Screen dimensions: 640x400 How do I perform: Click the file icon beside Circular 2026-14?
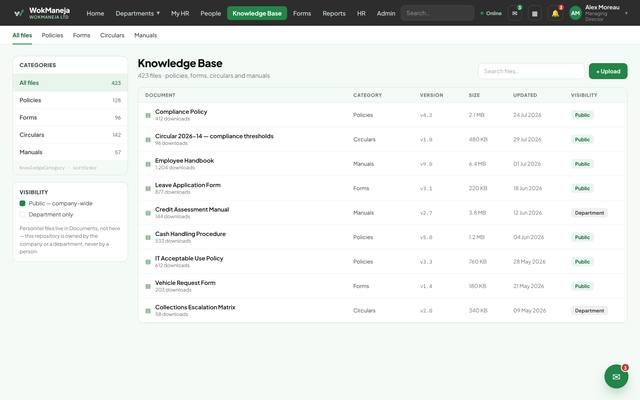coord(148,140)
